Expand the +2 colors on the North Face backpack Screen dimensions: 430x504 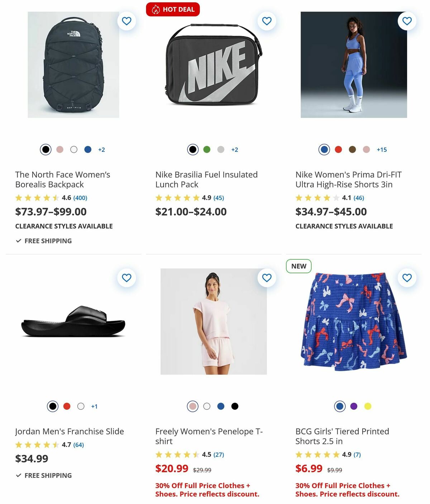click(101, 150)
